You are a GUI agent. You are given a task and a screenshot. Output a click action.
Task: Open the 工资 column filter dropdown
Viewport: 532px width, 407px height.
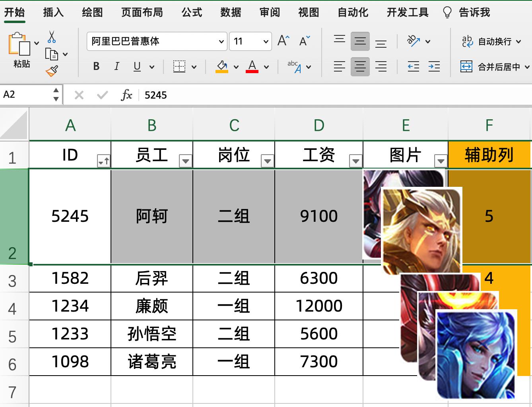[356, 161]
